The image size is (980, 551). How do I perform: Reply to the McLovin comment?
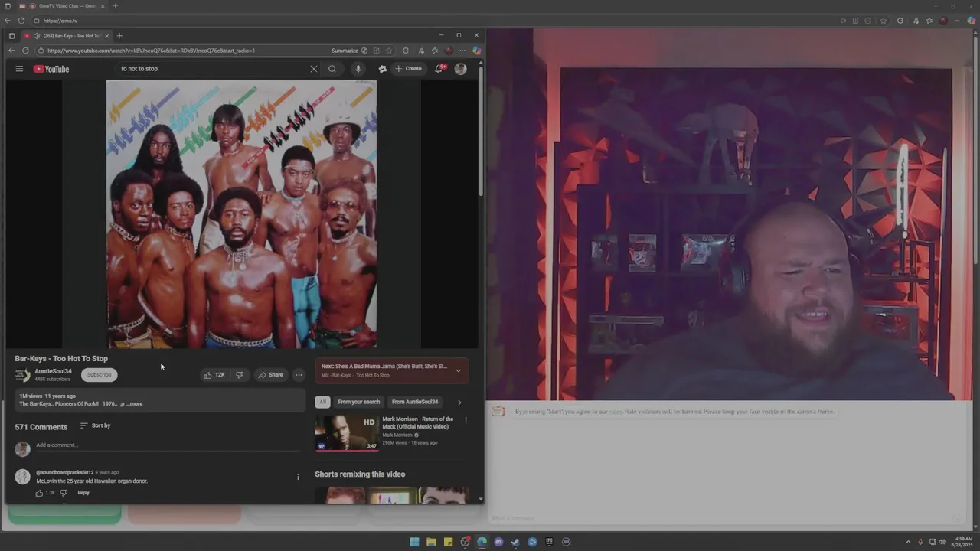pyautogui.click(x=83, y=493)
